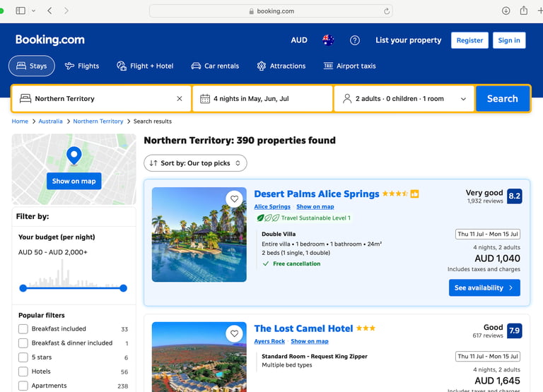Click the Show on map button
543x392 pixels.
(x=74, y=181)
